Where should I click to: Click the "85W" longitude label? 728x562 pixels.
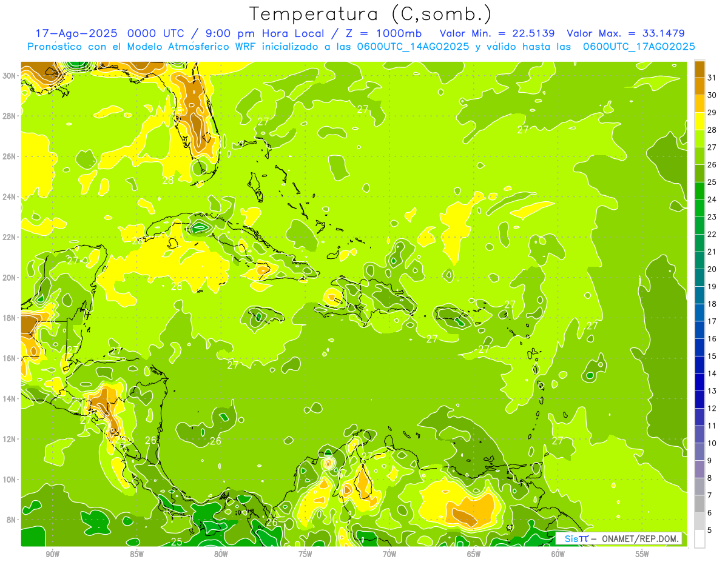(x=137, y=554)
